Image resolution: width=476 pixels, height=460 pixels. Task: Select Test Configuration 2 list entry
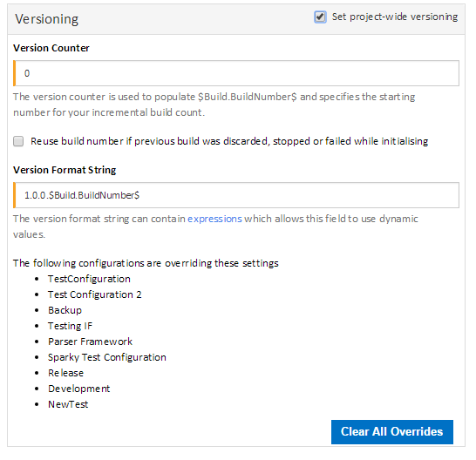tap(94, 294)
